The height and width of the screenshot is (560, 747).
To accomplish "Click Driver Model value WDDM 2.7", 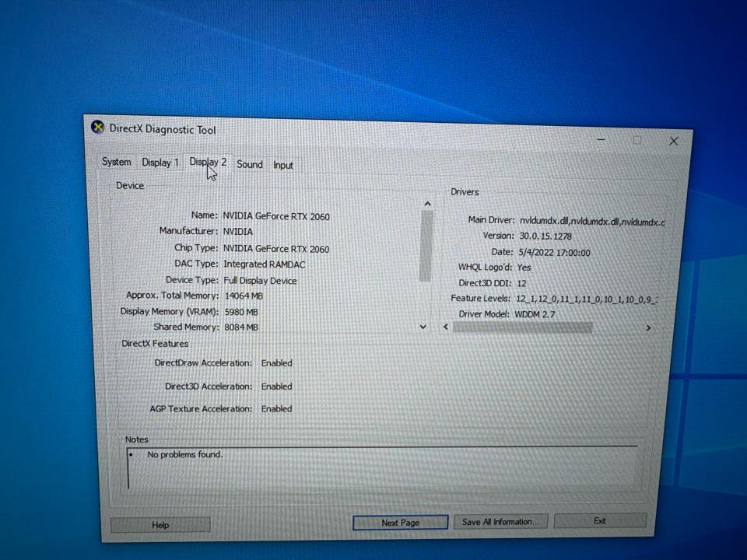I will [x=535, y=314].
